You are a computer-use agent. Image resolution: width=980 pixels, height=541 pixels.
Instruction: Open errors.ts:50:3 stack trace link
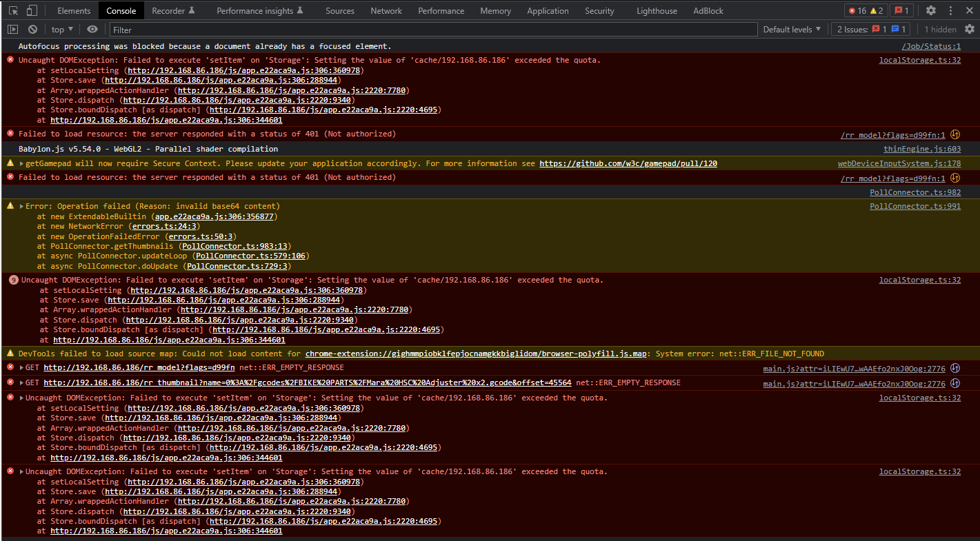click(201, 236)
